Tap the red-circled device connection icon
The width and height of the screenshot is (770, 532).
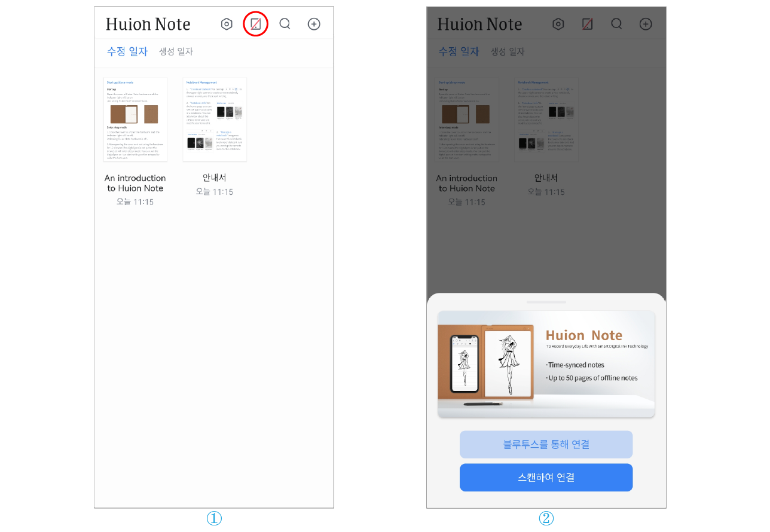click(x=255, y=25)
